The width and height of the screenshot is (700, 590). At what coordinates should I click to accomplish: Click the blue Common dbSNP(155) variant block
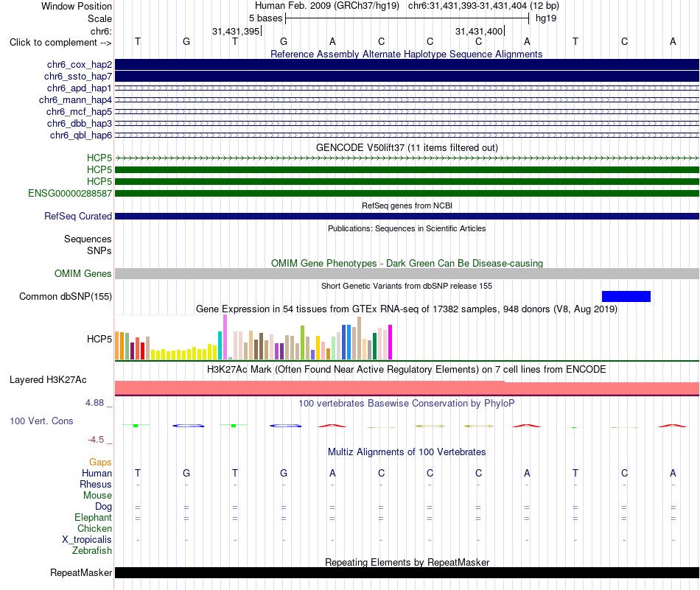pyautogui.click(x=626, y=296)
